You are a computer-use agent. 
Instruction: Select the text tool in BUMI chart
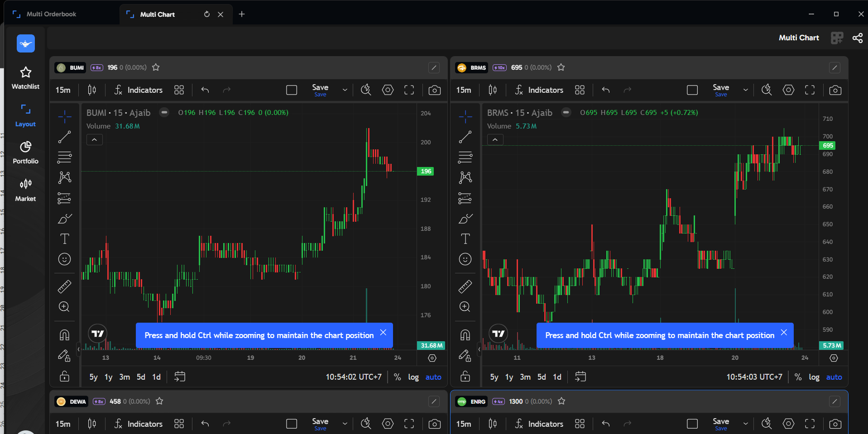[64, 239]
